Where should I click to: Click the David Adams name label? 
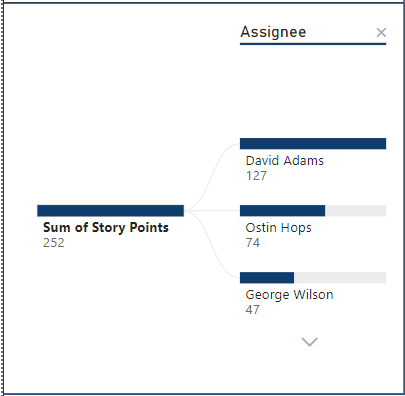coord(285,161)
